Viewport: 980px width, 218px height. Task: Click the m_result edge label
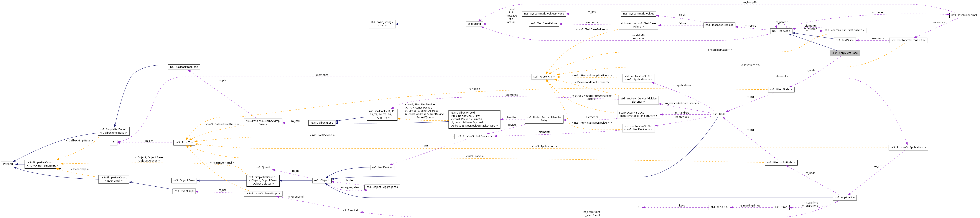click(750, 26)
